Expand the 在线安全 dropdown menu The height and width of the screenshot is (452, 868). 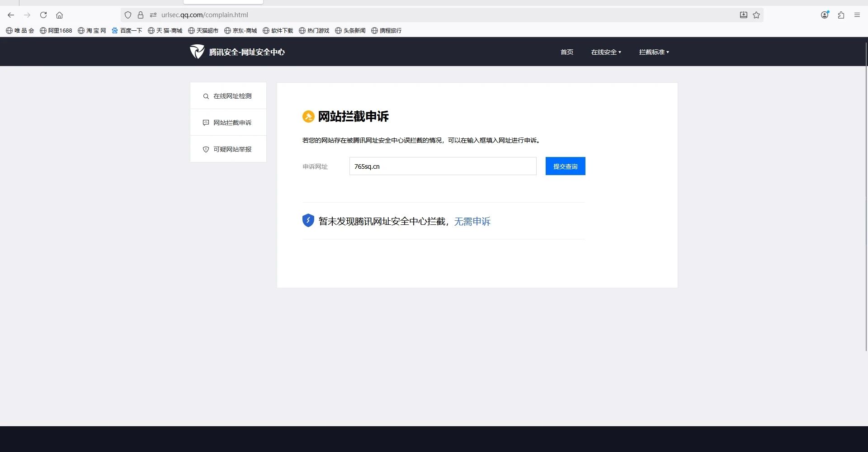[606, 52]
